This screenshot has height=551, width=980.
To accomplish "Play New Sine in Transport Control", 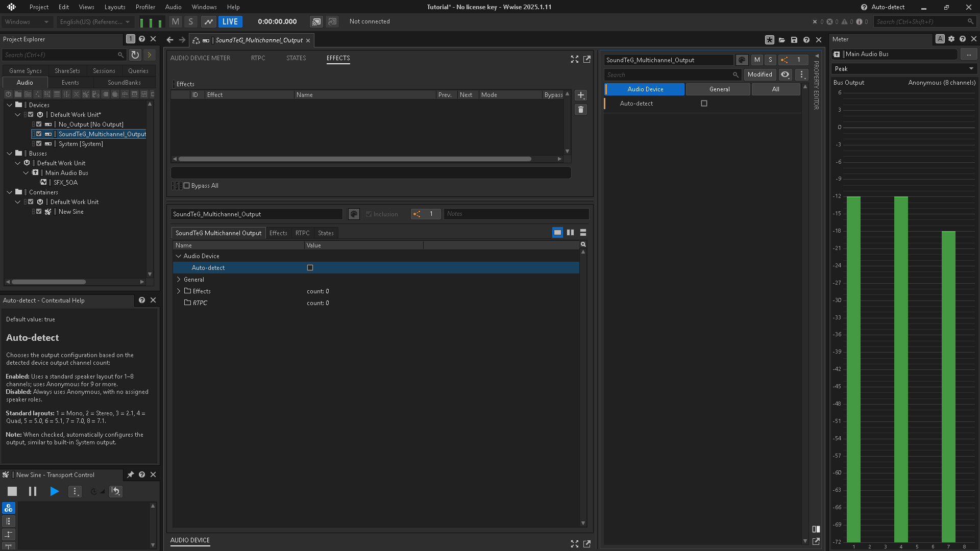I will click(x=54, y=491).
